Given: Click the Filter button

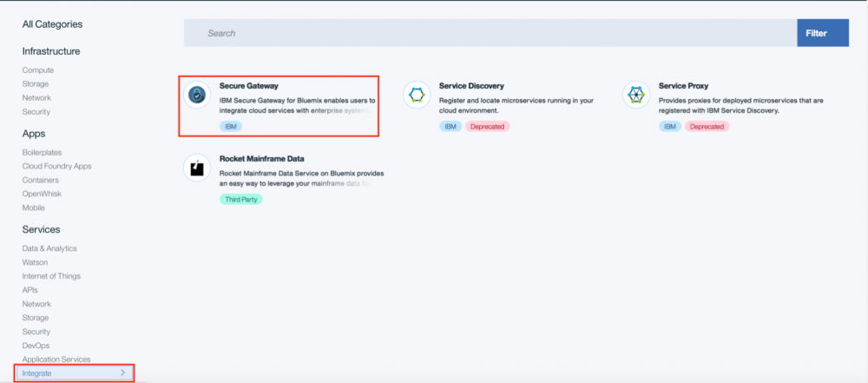Looking at the screenshot, I should (823, 33).
